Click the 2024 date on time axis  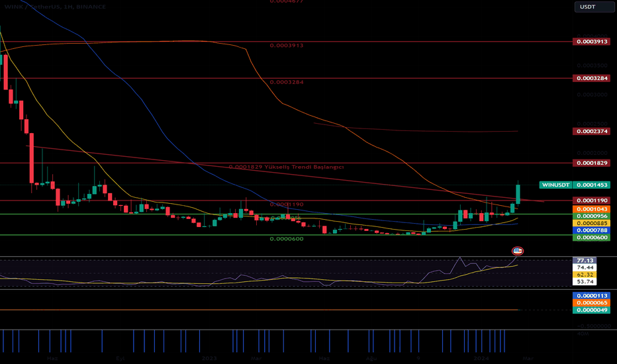(x=481, y=358)
